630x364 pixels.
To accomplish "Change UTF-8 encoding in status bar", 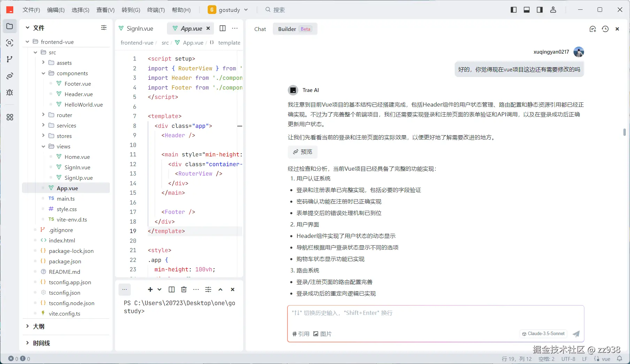I will pos(568,359).
